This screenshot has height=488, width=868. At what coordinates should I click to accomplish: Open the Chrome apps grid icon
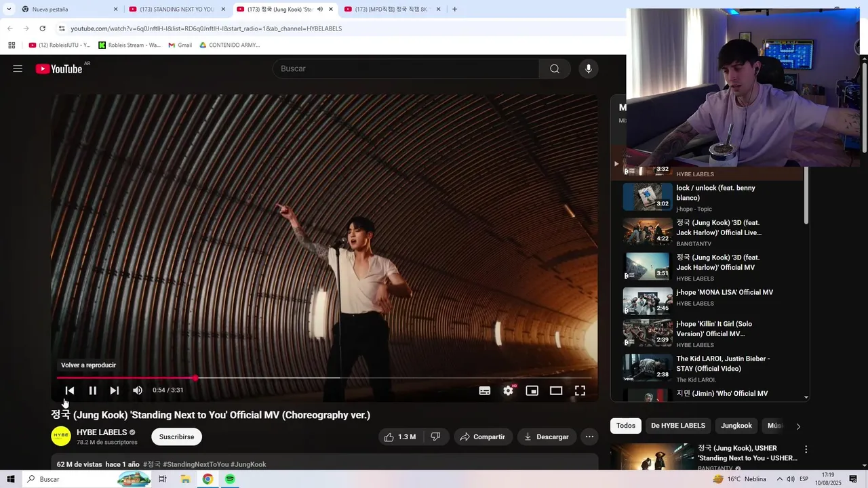click(12, 45)
